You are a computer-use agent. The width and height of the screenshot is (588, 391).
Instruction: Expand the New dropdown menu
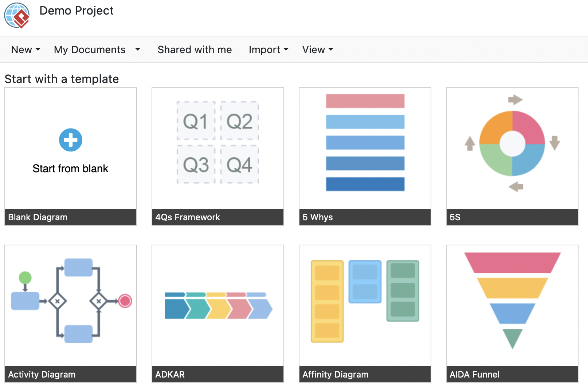tap(26, 50)
